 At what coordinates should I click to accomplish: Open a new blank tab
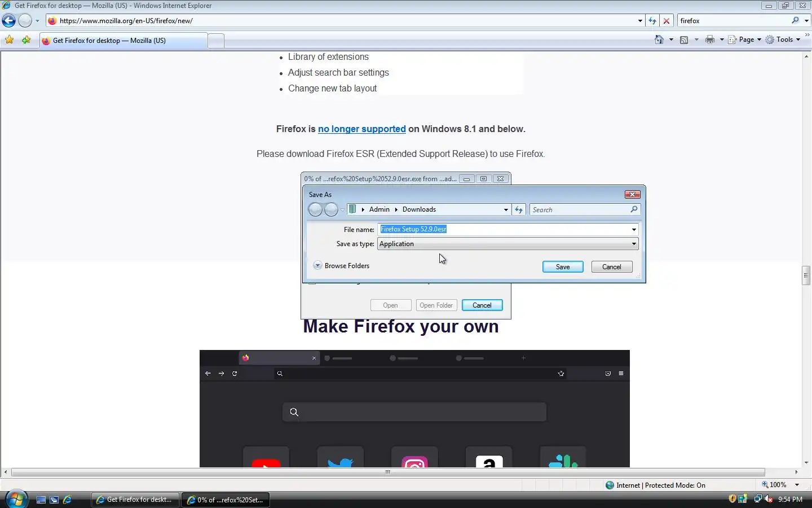pos(216,41)
